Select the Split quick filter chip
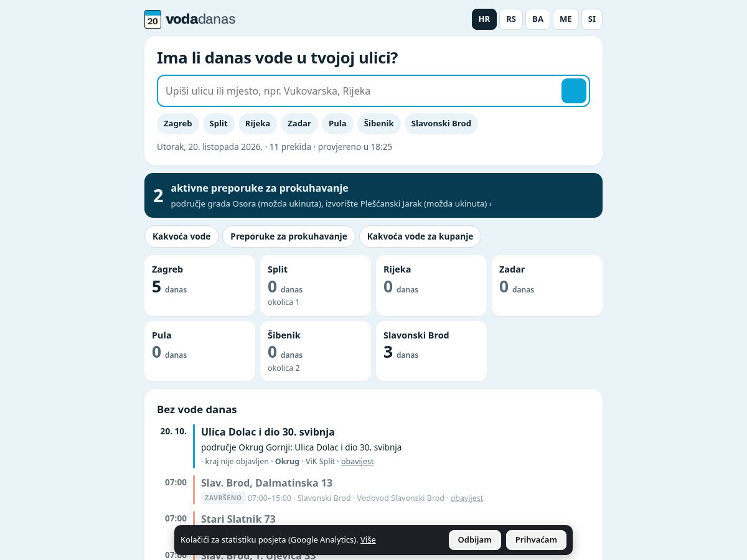The height and width of the screenshot is (560, 747). click(x=218, y=123)
